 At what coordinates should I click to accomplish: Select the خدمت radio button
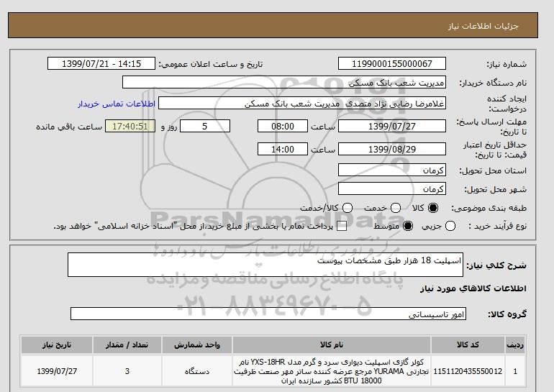(x=396, y=208)
